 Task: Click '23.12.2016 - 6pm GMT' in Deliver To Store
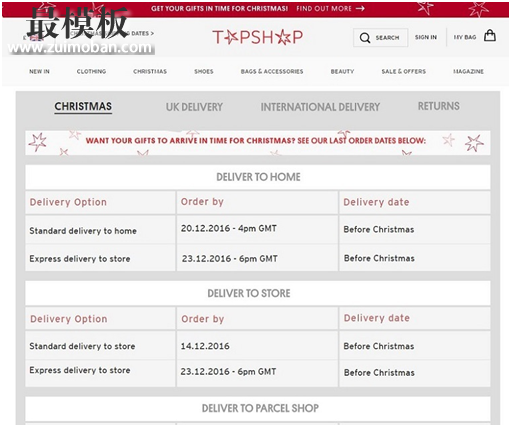point(228,371)
